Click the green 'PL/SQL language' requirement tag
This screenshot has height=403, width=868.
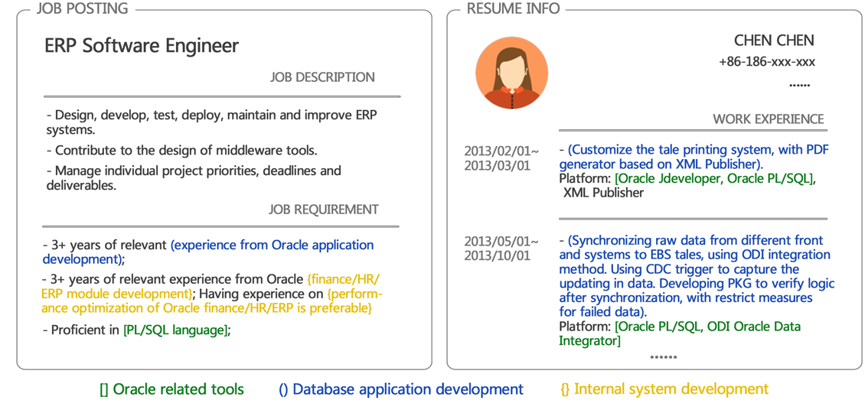click(x=176, y=330)
